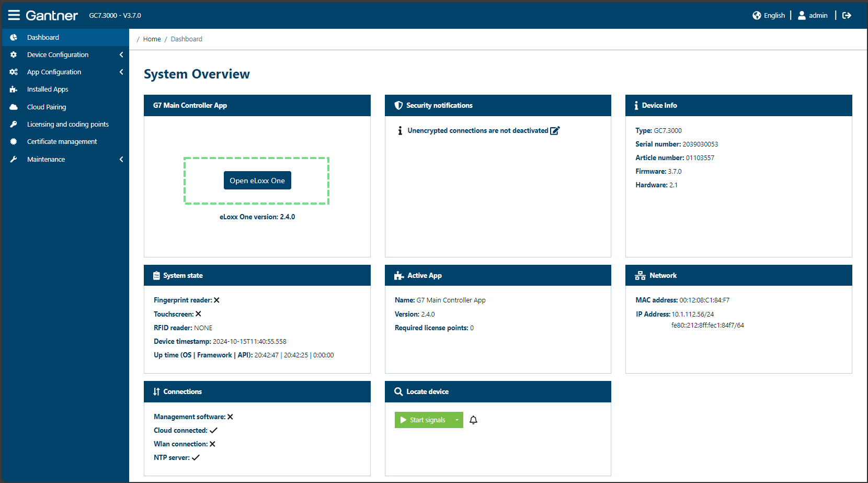Click the Cloud connected checkmark
868x483 pixels.
click(213, 430)
